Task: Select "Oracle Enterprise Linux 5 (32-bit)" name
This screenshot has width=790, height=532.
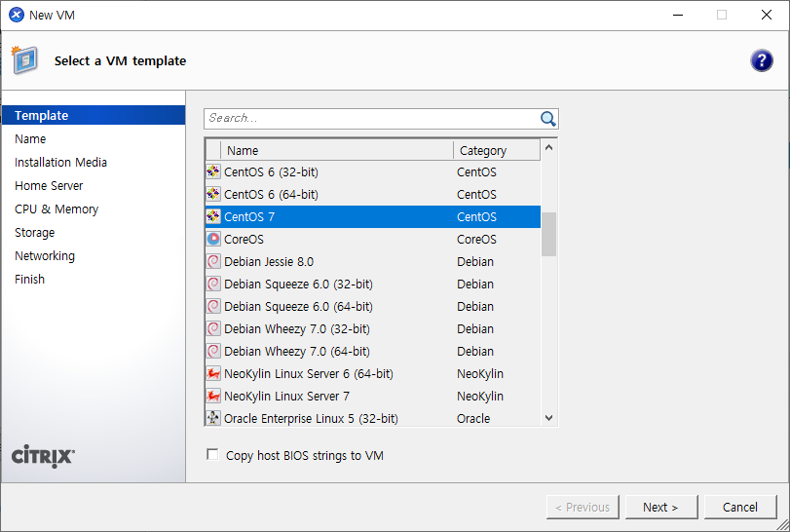Action: coord(311,418)
